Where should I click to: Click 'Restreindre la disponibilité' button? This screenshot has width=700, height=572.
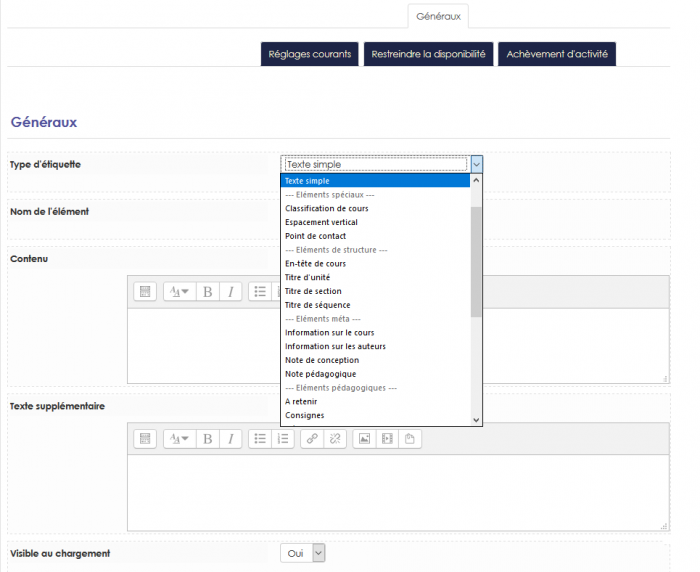(x=428, y=54)
